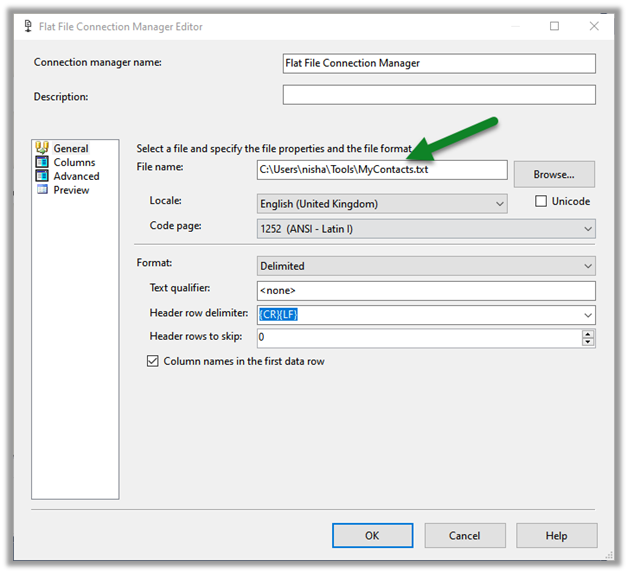Viewport: 628px width, 574px height.
Task: Maximize the Flat File Connection Manager Editor
Action: pos(555,26)
